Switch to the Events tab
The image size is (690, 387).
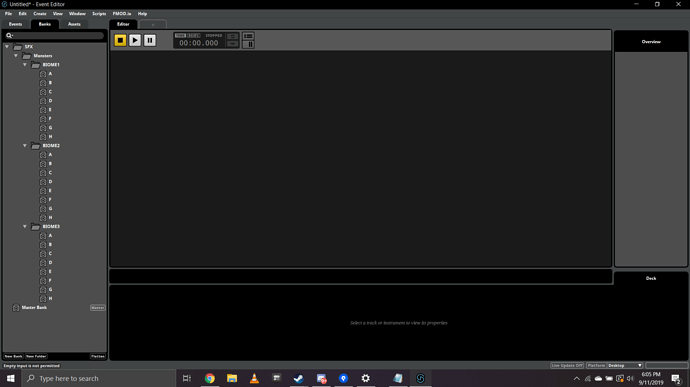coord(15,24)
